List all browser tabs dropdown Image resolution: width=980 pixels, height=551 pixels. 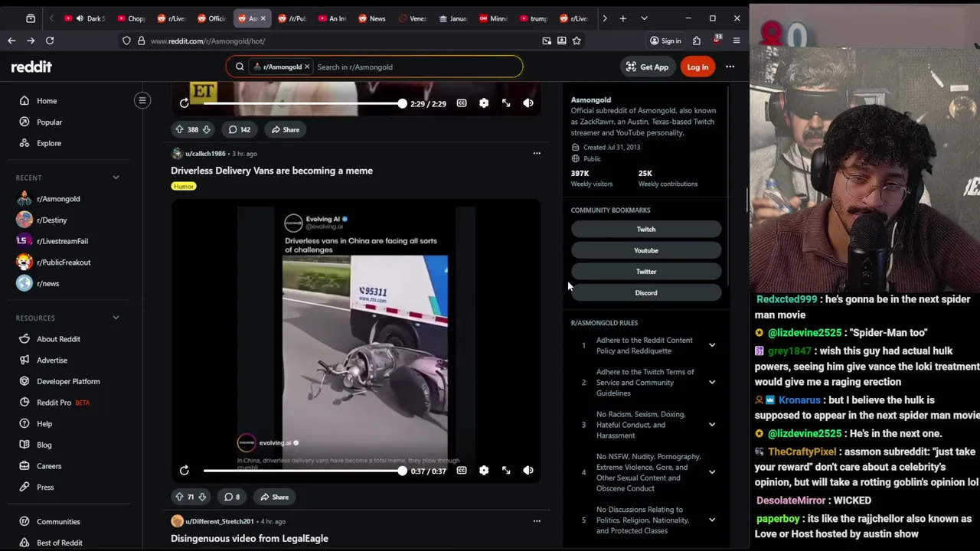pyautogui.click(x=644, y=18)
